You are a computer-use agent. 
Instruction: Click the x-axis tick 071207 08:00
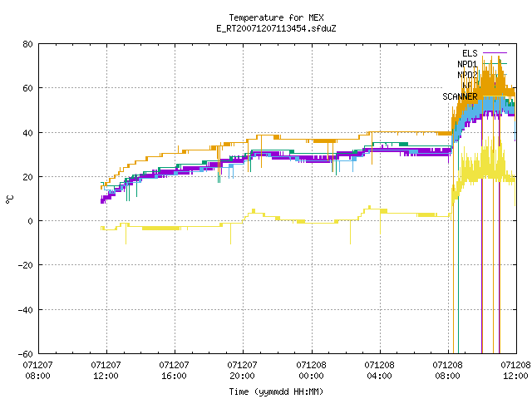[x=37, y=371]
